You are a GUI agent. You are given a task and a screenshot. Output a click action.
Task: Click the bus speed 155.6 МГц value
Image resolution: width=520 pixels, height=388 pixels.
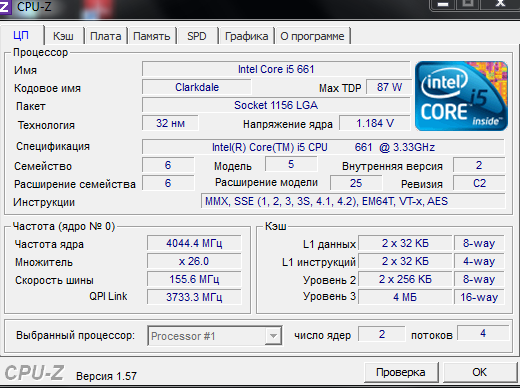194,279
